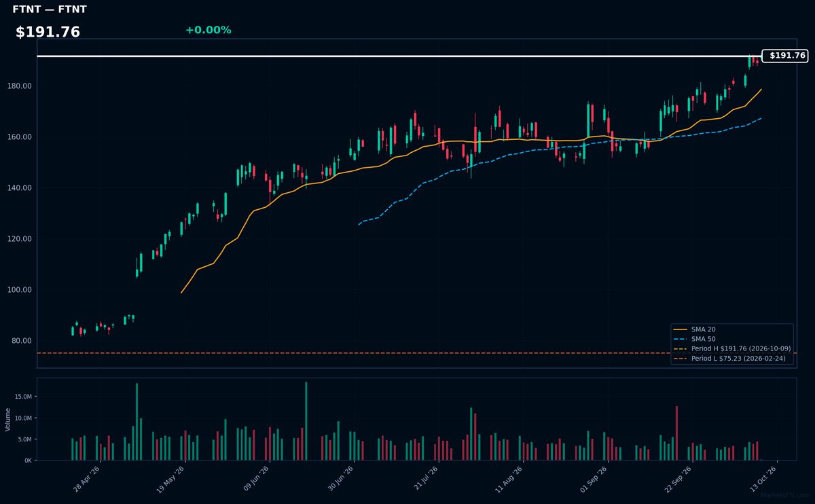
Task: Click the 15.0M volume axis label
Action: (x=22, y=397)
